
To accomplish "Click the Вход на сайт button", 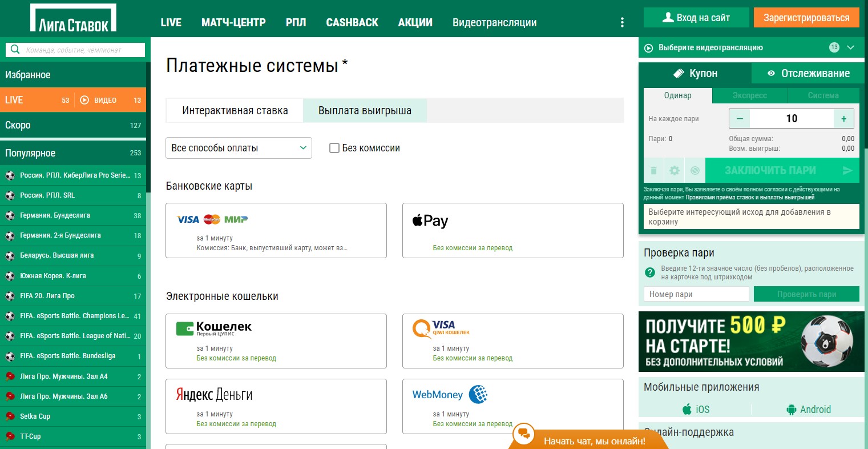I will click(695, 18).
